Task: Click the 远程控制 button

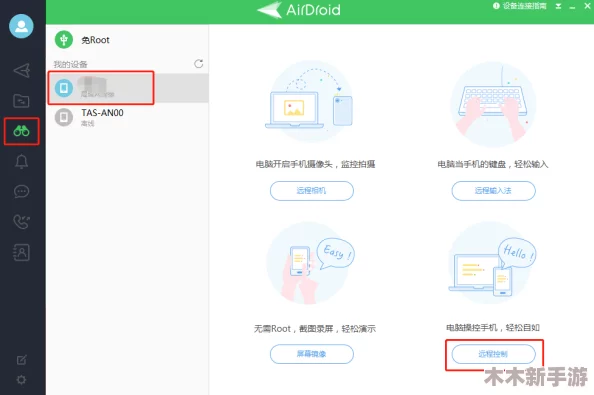Action: pyautogui.click(x=493, y=354)
